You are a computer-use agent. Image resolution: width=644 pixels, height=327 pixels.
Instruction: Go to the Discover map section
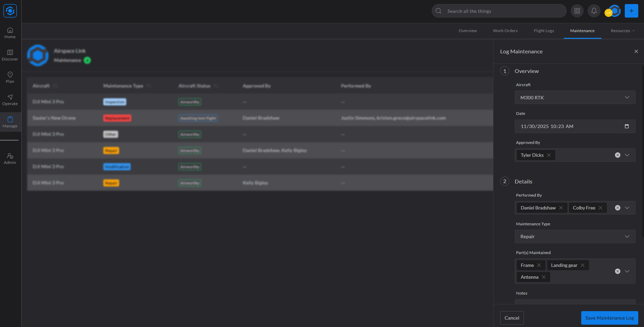10,55
